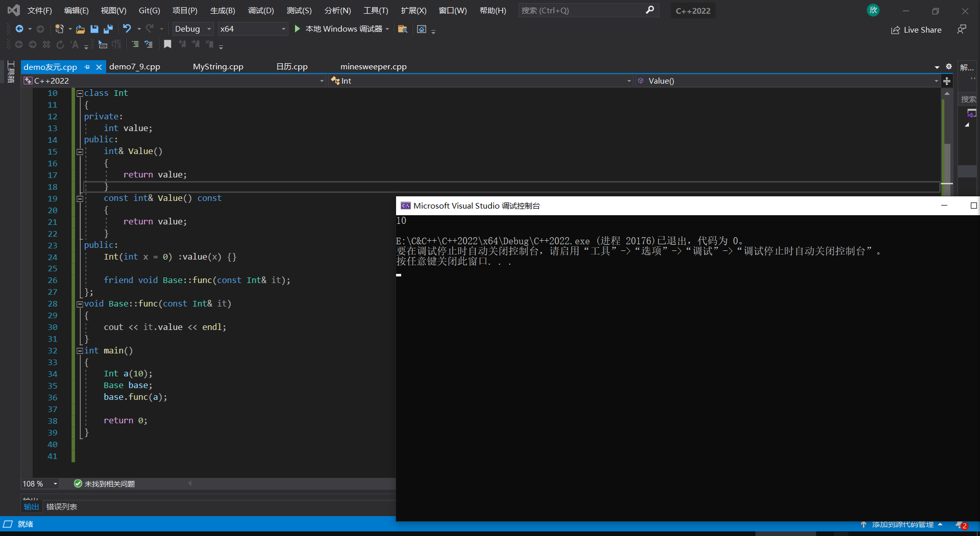Screen dimensions: 980x536
Task: Click the scroll-up arrow of the editor scrollbar
Action: point(947,93)
